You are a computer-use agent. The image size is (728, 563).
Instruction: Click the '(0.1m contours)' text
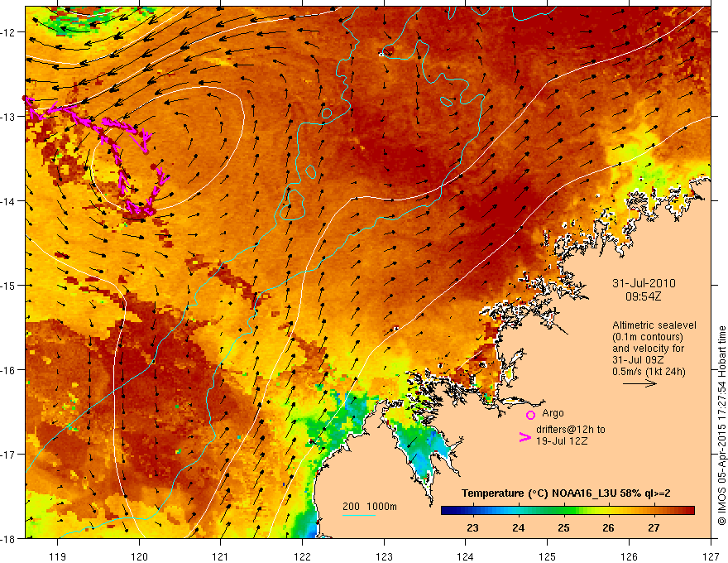point(648,337)
